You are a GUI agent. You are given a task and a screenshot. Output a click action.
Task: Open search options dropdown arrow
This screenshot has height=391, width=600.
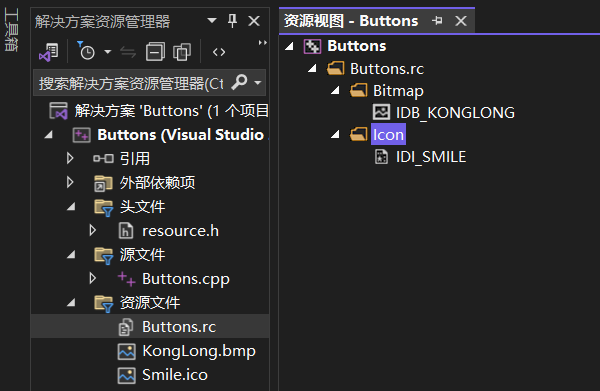(258, 83)
